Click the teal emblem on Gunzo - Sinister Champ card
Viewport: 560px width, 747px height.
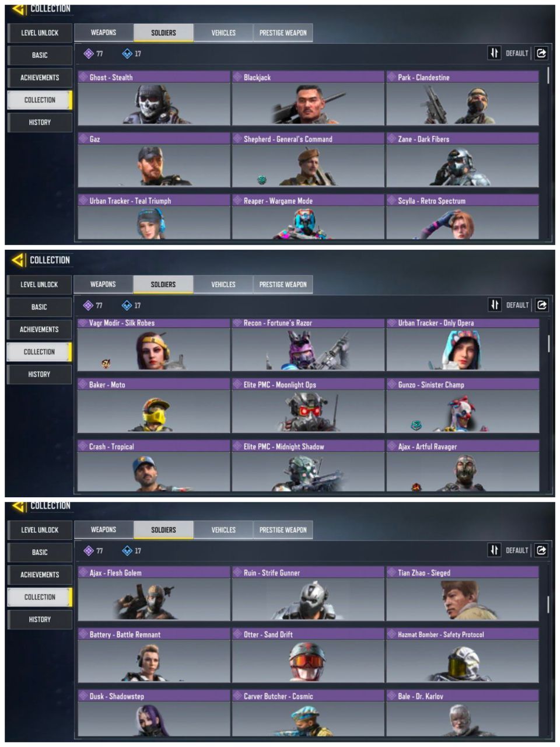point(416,425)
